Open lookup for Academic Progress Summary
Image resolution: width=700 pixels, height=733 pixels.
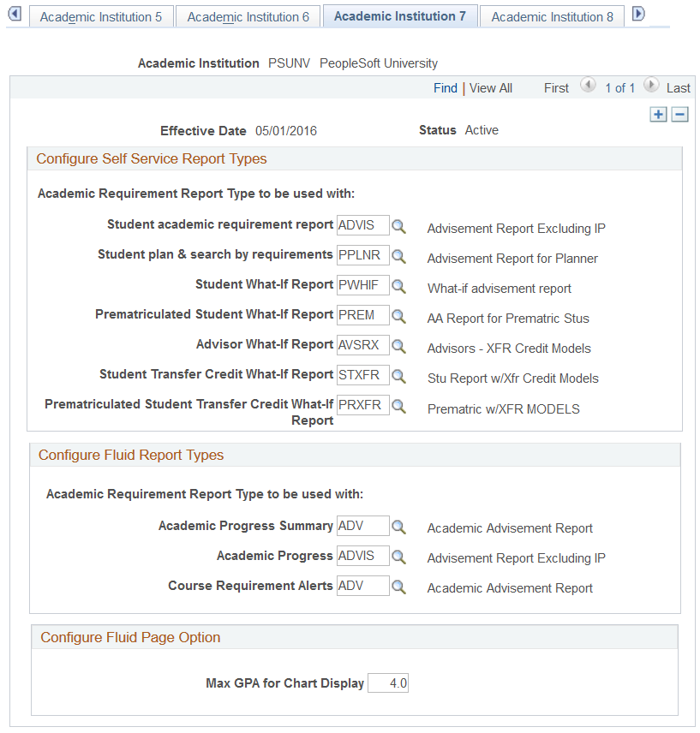pyautogui.click(x=398, y=526)
